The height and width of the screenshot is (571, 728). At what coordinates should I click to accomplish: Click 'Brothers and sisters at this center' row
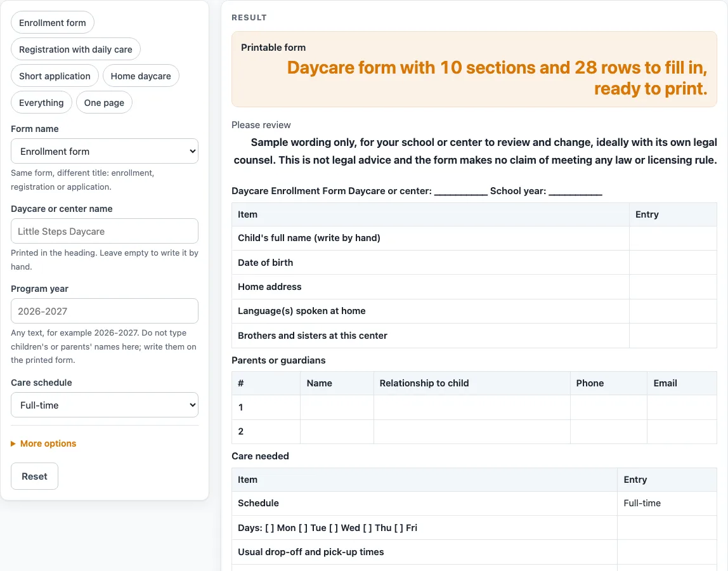tap(474, 336)
